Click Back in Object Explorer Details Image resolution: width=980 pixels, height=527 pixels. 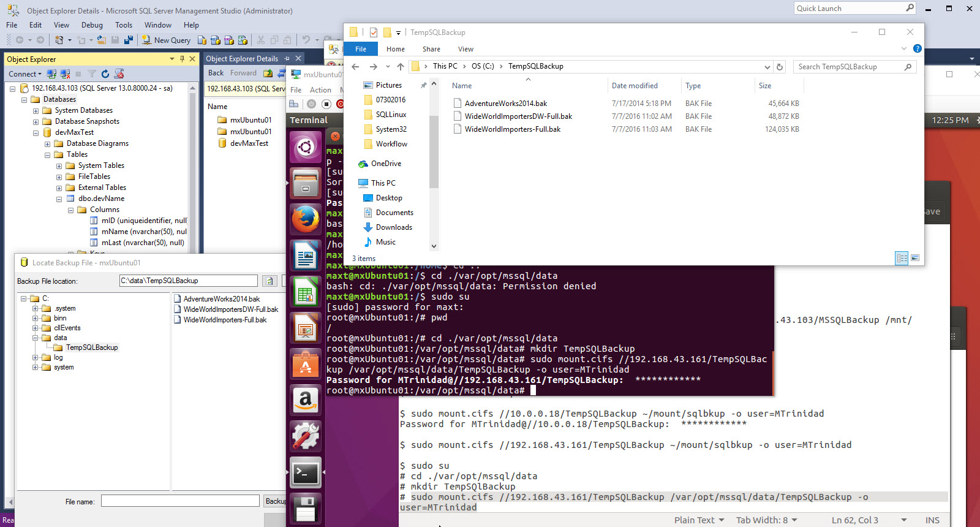point(216,73)
